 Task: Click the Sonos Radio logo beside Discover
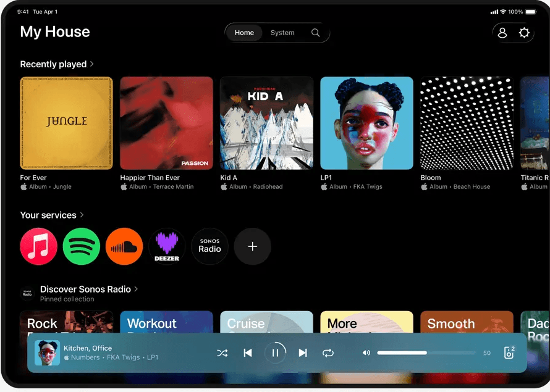point(27,293)
